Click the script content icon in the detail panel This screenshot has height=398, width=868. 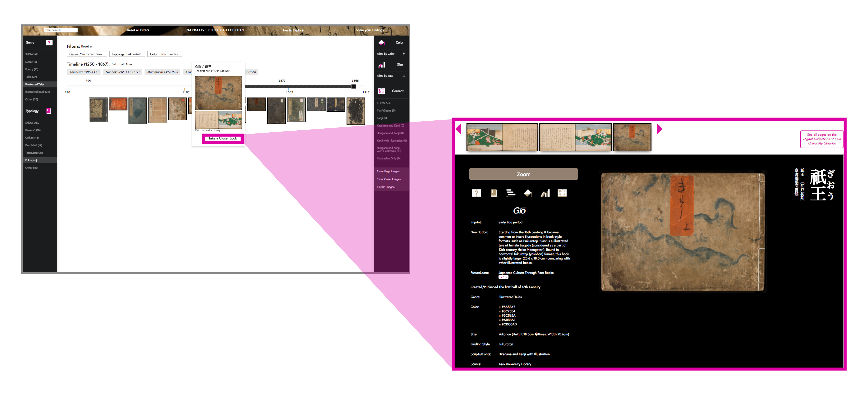(x=562, y=193)
